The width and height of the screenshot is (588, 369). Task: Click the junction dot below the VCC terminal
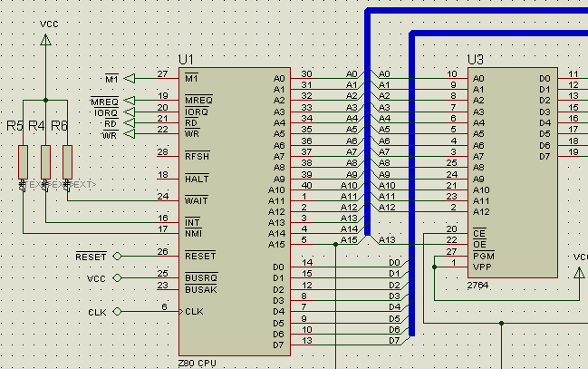point(45,101)
